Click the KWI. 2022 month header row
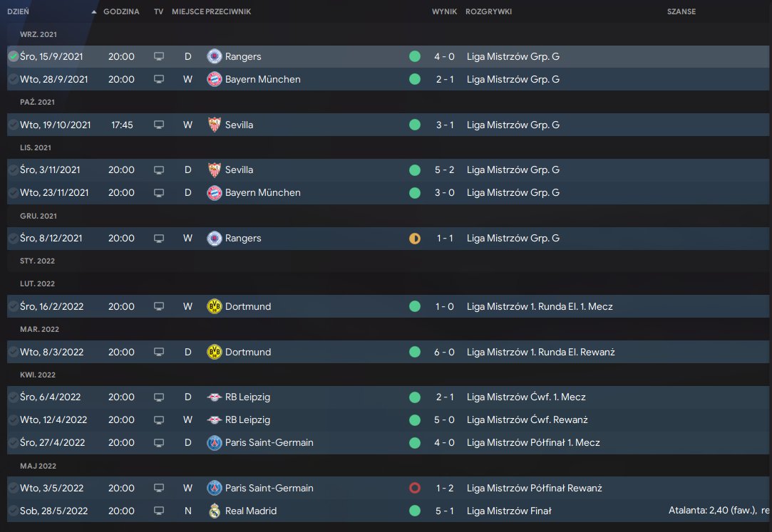772x532 pixels. tap(38, 375)
